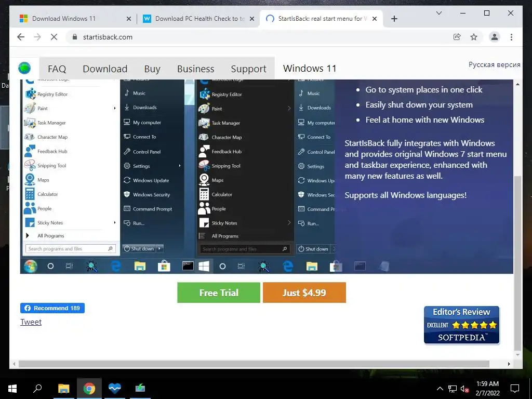The image size is (532, 399).
Task: Close the Download Windows 11 tab
Action: [x=129, y=19]
